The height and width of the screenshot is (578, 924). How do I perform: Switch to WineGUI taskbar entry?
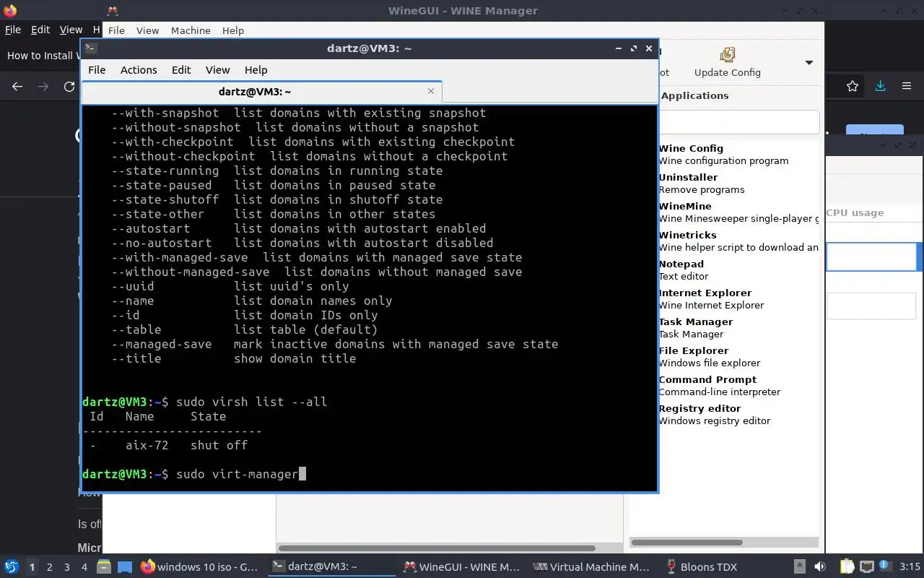tap(462, 567)
